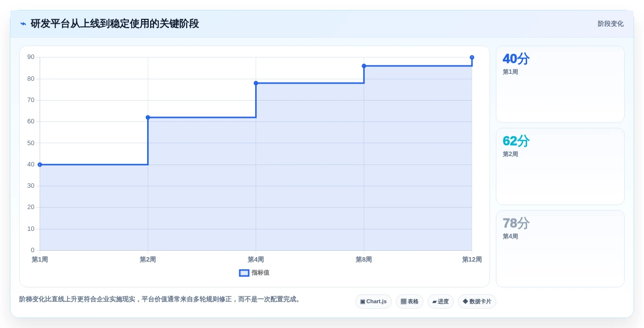This screenshot has width=644, height=328.
Task: Click the square icon in Chart.js tag
Action: click(363, 301)
